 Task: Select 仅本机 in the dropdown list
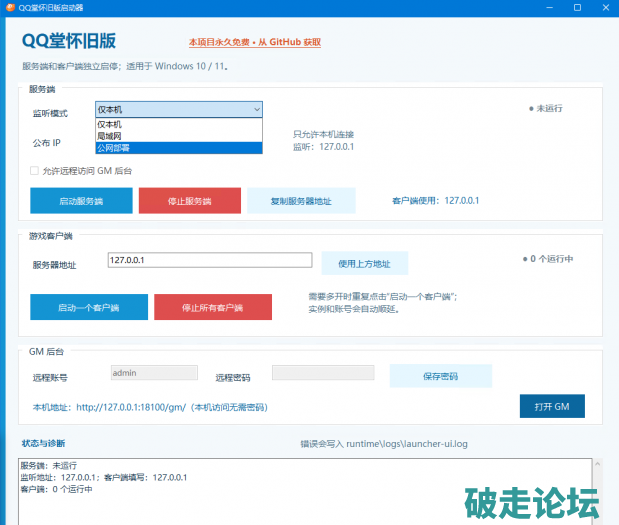click(x=179, y=124)
